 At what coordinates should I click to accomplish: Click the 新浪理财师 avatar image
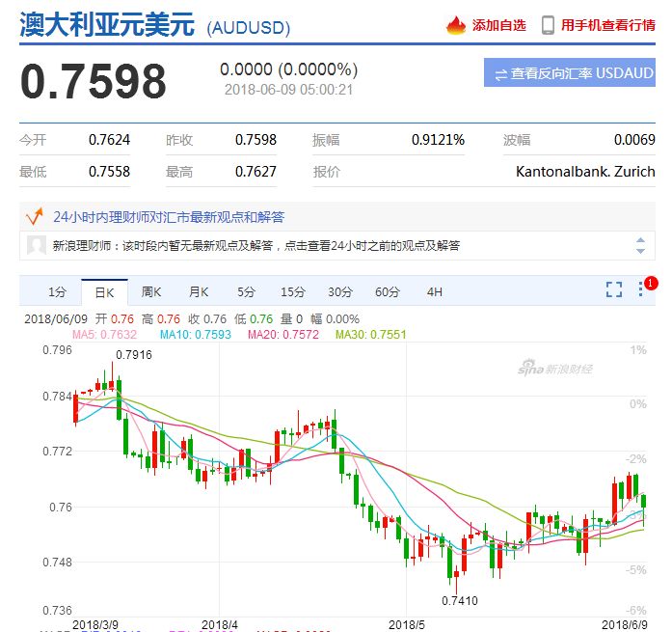point(37,245)
